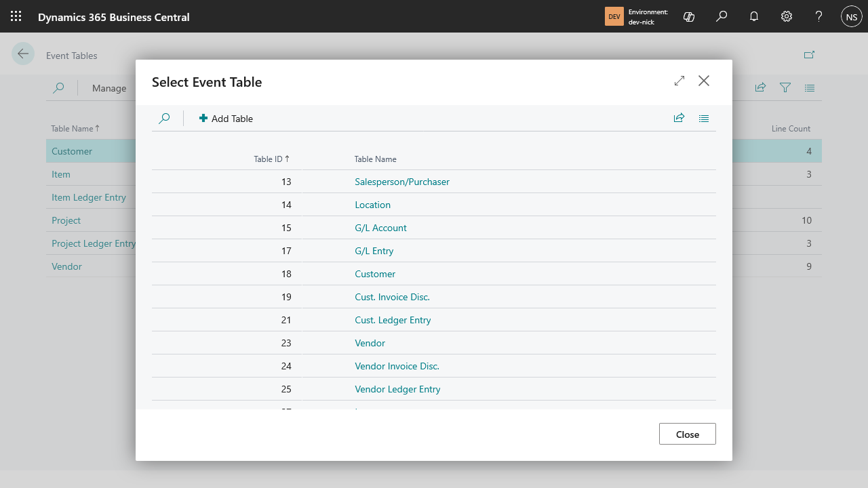The width and height of the screenshot is (868, 488).
Task: Sort by Table ID column header
Action: click(272, 159)
